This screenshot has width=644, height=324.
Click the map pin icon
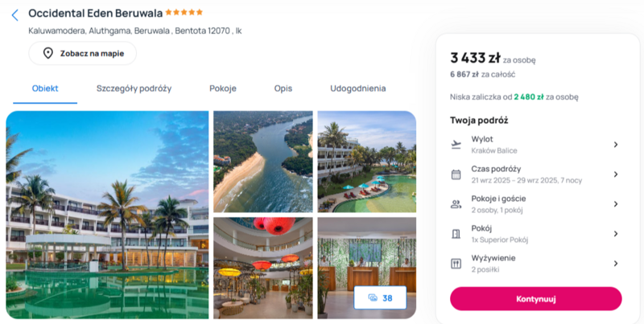click(x=48, y=53)
